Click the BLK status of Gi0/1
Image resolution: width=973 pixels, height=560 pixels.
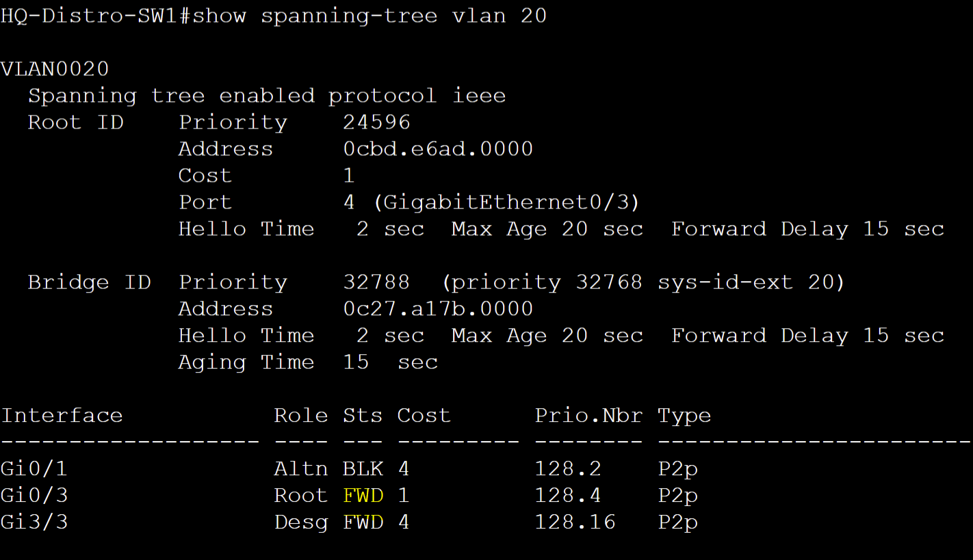[363, 469]
